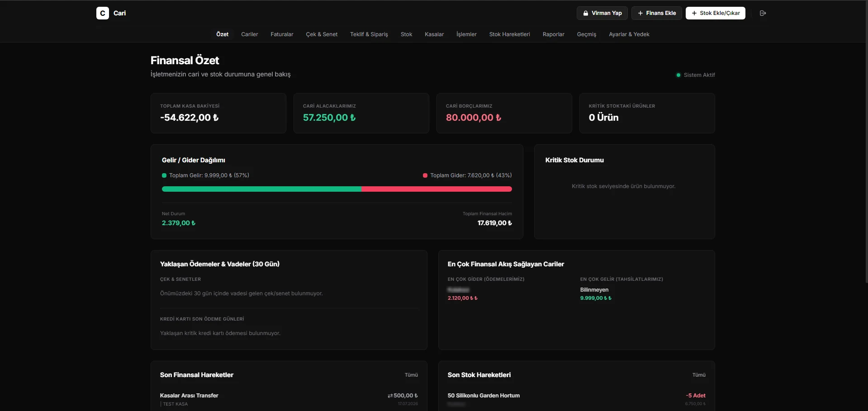Click the logout icon in header
Viewport: 868px width, 411px height.
tap(763, 13)
